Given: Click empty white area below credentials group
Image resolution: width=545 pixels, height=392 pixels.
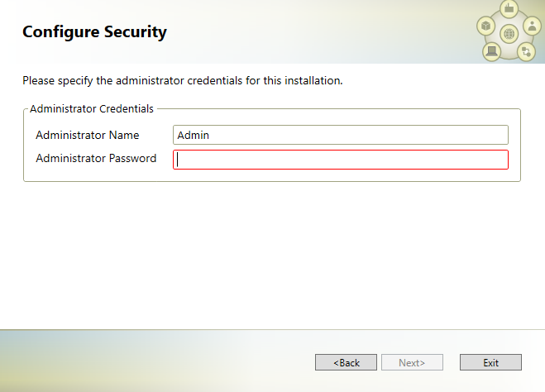Looking at the screenshot, I should pyautogui.click(x=273, y=254).
